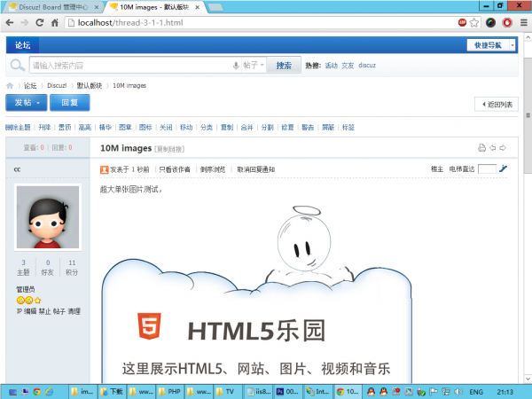Reload the page with the refresh icon
This screenshot has height=399, width=532.
tap(40, 23)
